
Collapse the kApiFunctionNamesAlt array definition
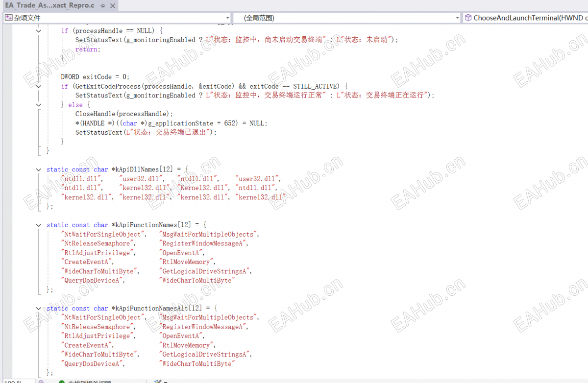point(39,308)
